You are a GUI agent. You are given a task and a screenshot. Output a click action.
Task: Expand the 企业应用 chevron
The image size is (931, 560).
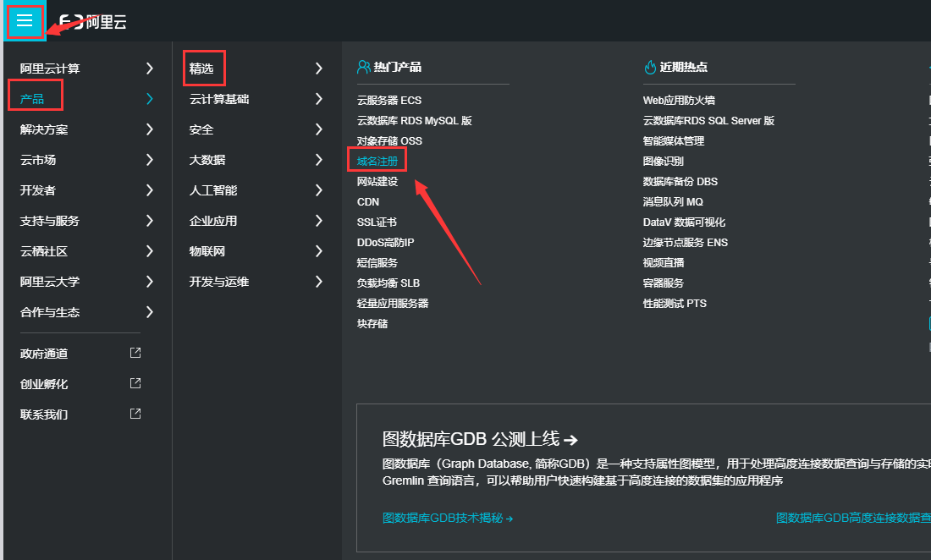point(319,221)
